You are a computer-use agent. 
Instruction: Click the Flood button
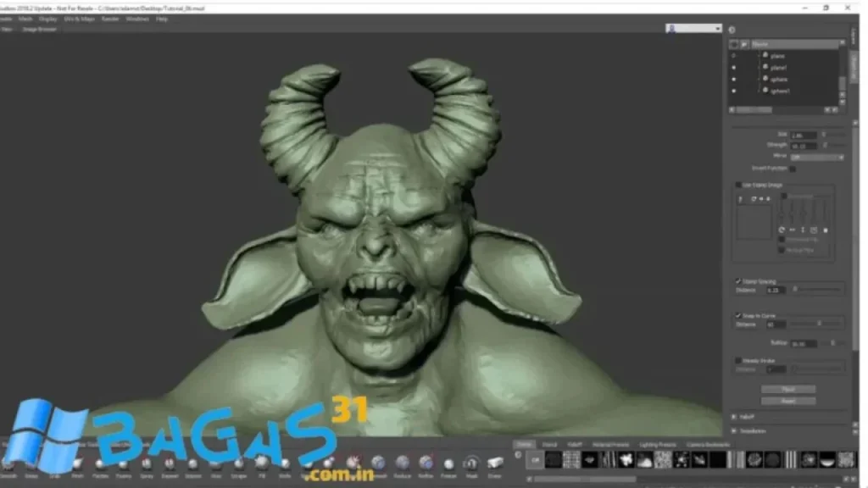click(788, 390)
